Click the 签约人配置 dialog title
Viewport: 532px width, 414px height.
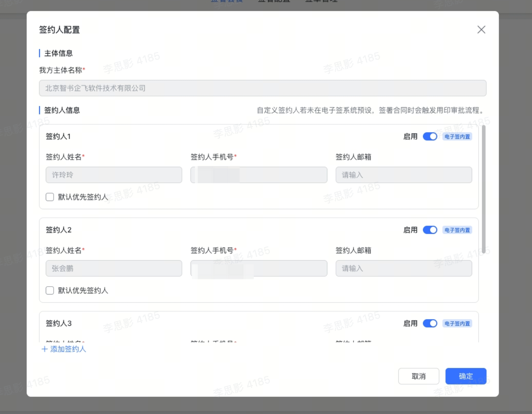click(60, 30)
